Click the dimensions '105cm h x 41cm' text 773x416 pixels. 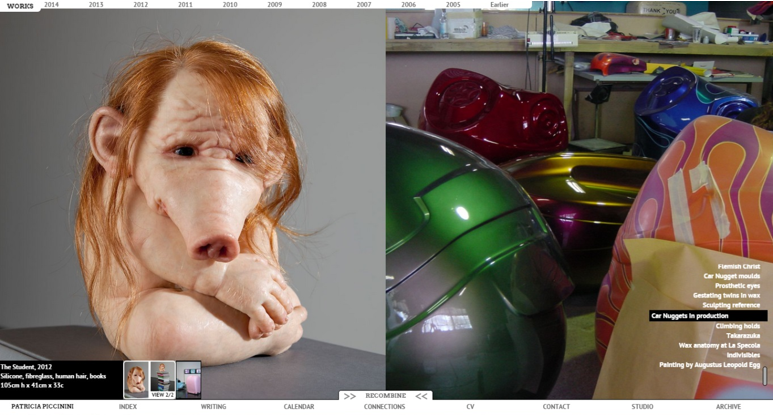click(x=23, y=385)
